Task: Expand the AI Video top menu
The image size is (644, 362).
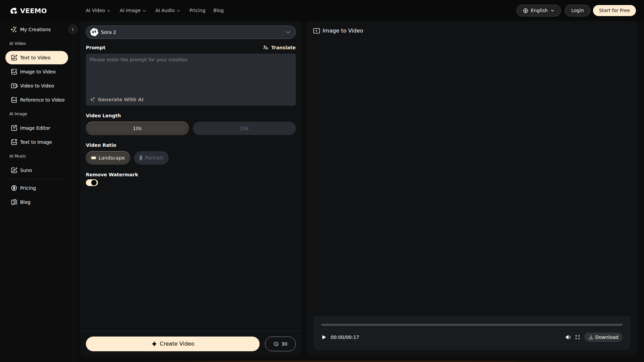Action: [x=98, y=10]
